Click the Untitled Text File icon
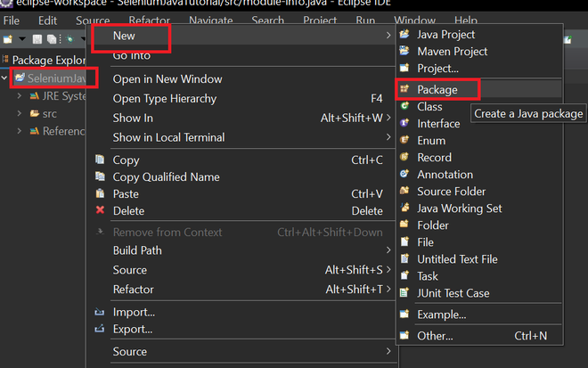Screen dimensions: 588x368 pos(404,258)
